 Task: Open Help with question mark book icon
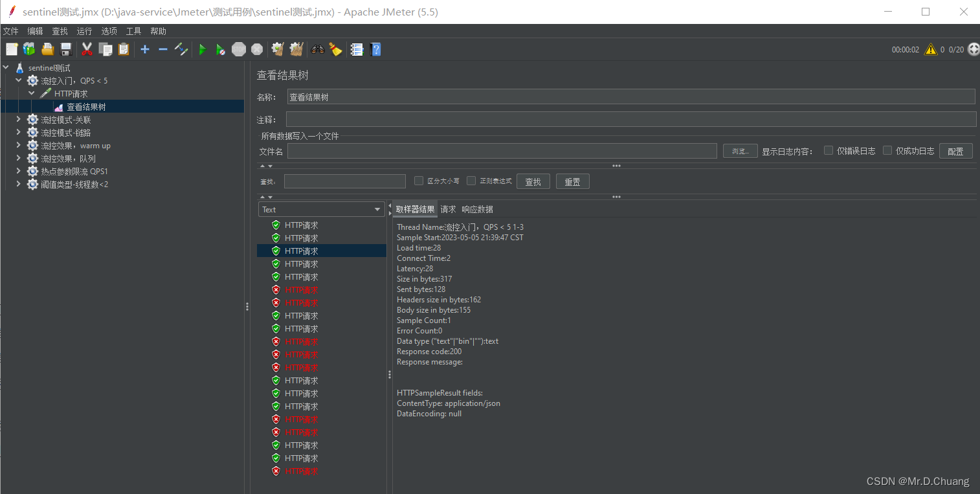375,49
